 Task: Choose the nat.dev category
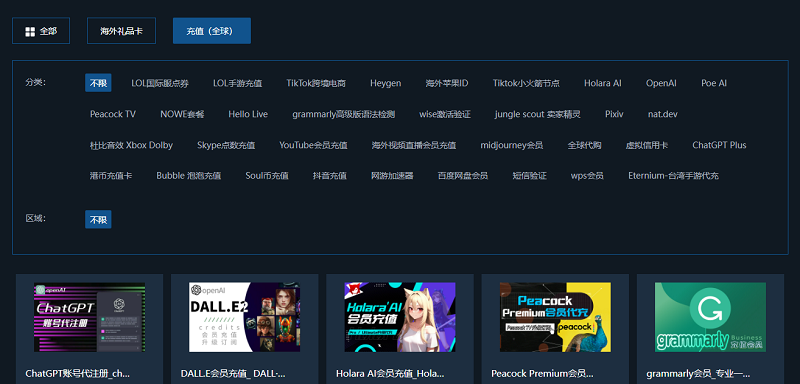(663, 114)
